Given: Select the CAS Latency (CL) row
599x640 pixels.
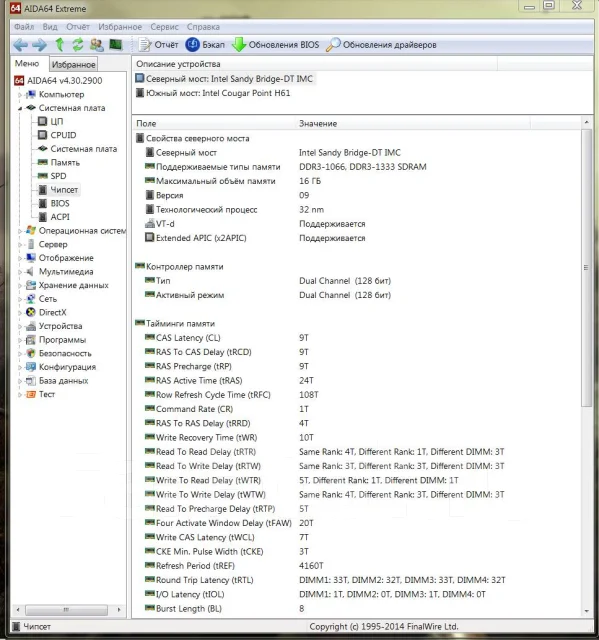Looking at the screenshot, I should (x=357, y=338).
